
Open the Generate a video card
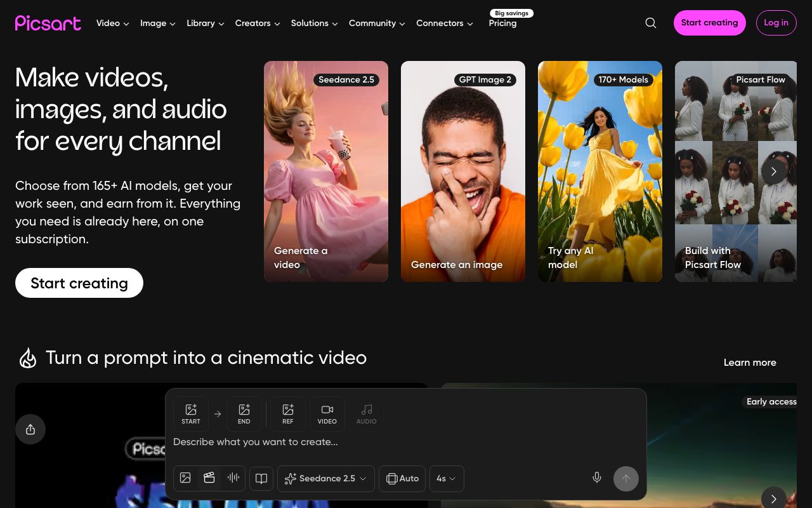[x=326, y=171]
